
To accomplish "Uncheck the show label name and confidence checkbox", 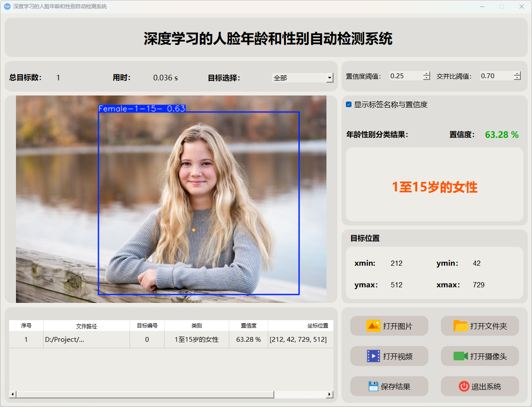I will coord(349,105).
